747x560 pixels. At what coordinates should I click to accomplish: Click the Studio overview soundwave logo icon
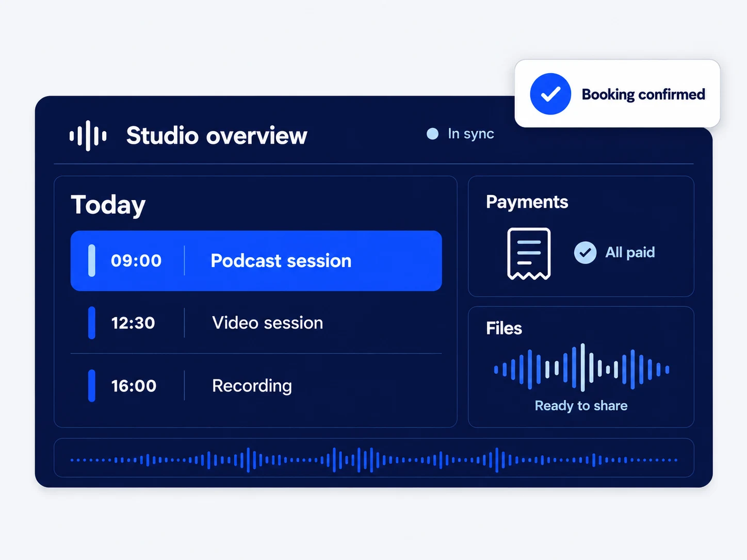coord(88,136)
